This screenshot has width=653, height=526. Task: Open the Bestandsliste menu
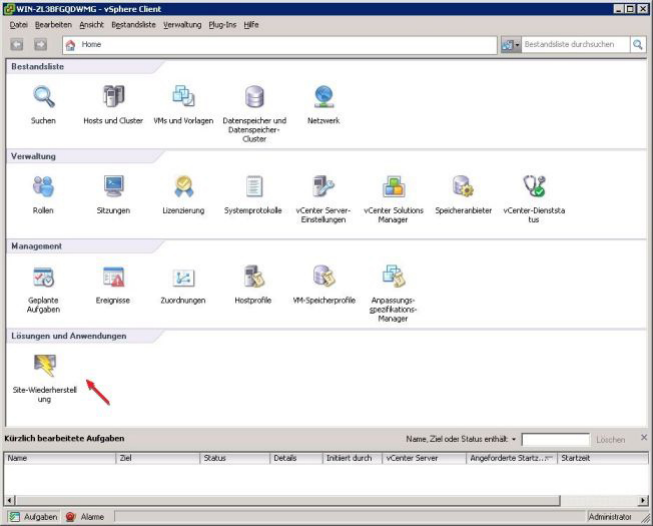134,25
